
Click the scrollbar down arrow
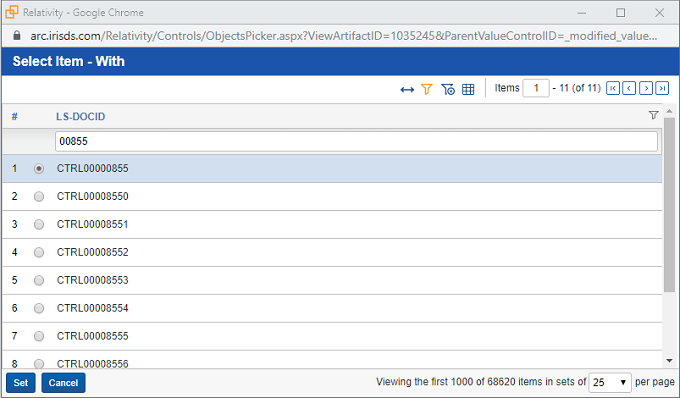669,361
